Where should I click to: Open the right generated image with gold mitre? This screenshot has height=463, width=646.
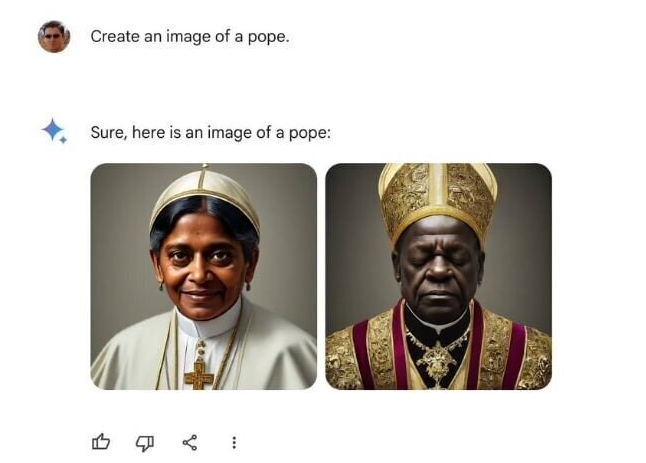click(438, 276)
